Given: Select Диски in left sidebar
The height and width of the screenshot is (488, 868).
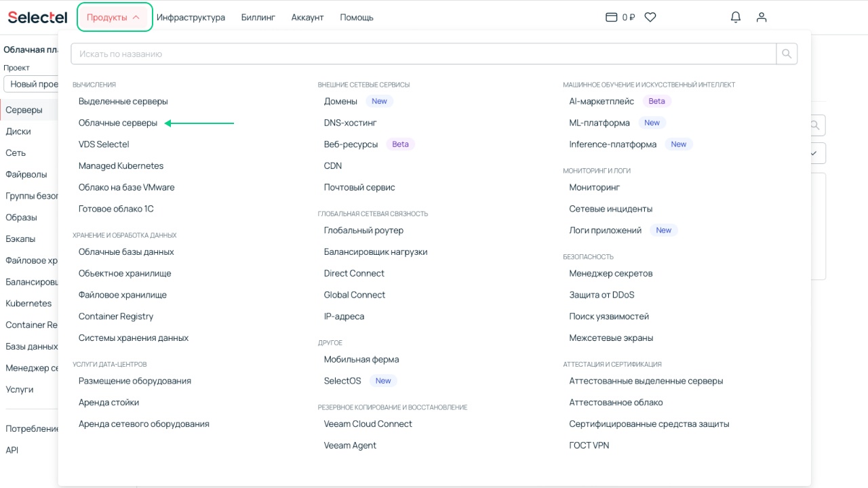Looking at the screenshot, I should coord(18,131).
